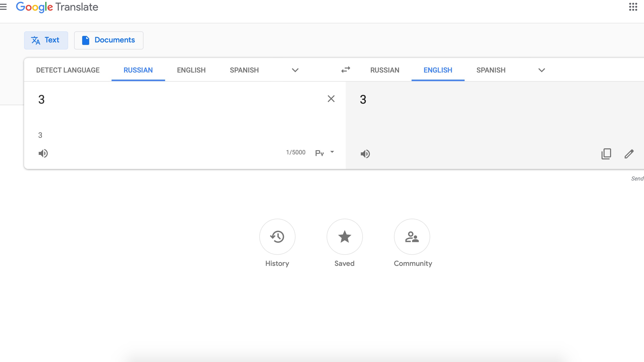Image resolution: width=644 pixels, height=362 pixels.
Task: Open translation History
Action: 277,237
